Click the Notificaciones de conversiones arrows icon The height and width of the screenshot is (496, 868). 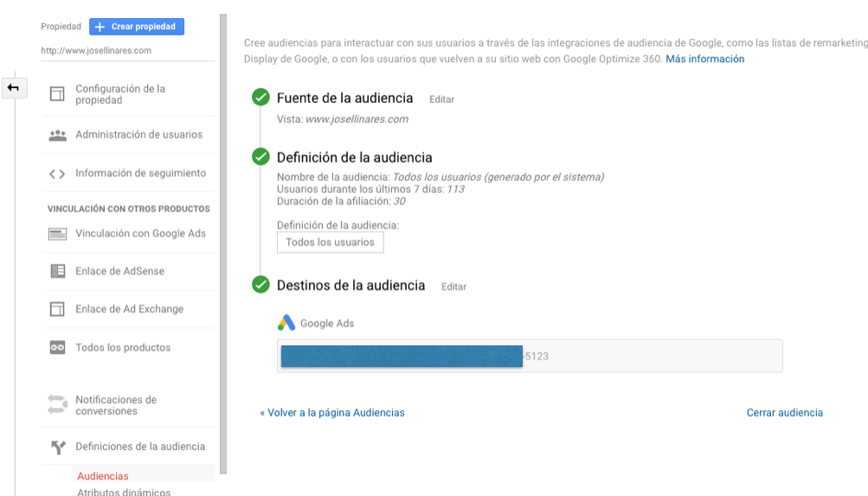click(x=57, y=404)
